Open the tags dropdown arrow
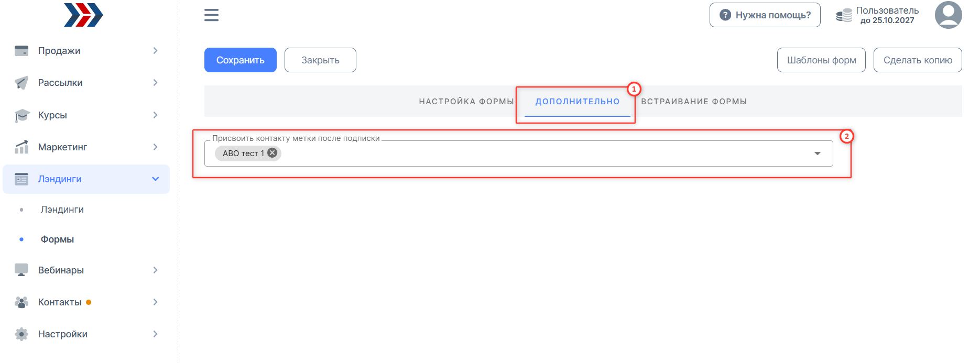 817,153
